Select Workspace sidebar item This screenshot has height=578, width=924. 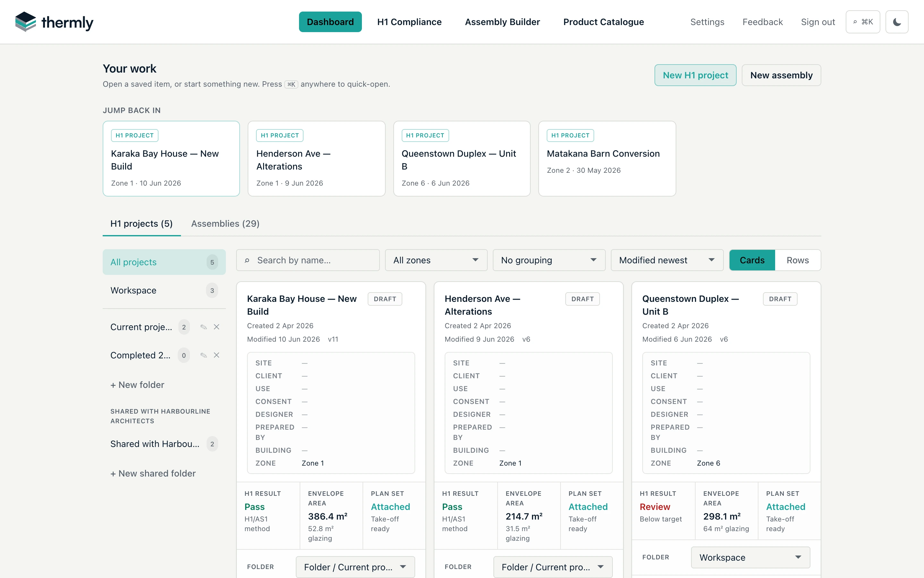pyautogui.click(x=164, y=290)
